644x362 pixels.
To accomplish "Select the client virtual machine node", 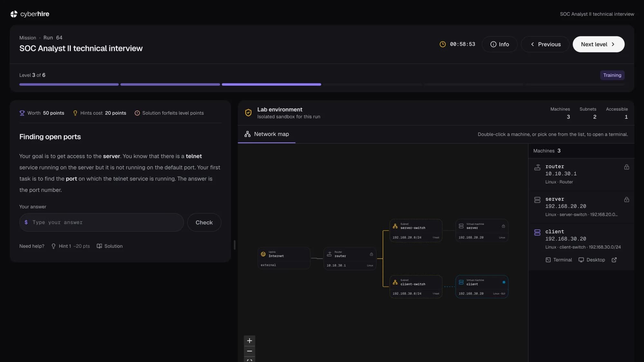I will pos(482,287).
